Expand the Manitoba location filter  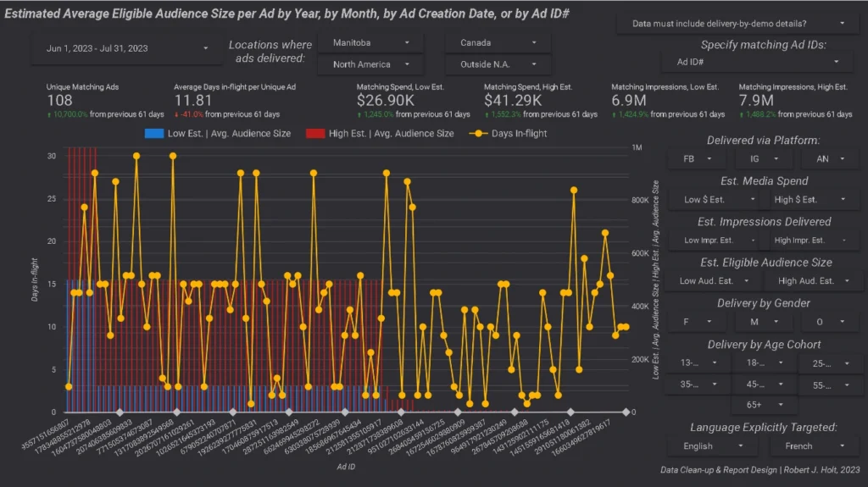(x=370, y=42)
